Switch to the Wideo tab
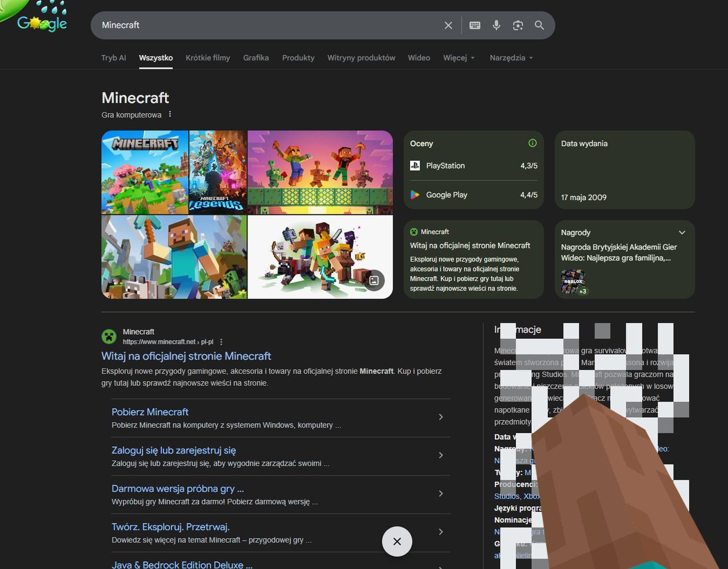The image size is (728, 569). click(x=419, y=57)
